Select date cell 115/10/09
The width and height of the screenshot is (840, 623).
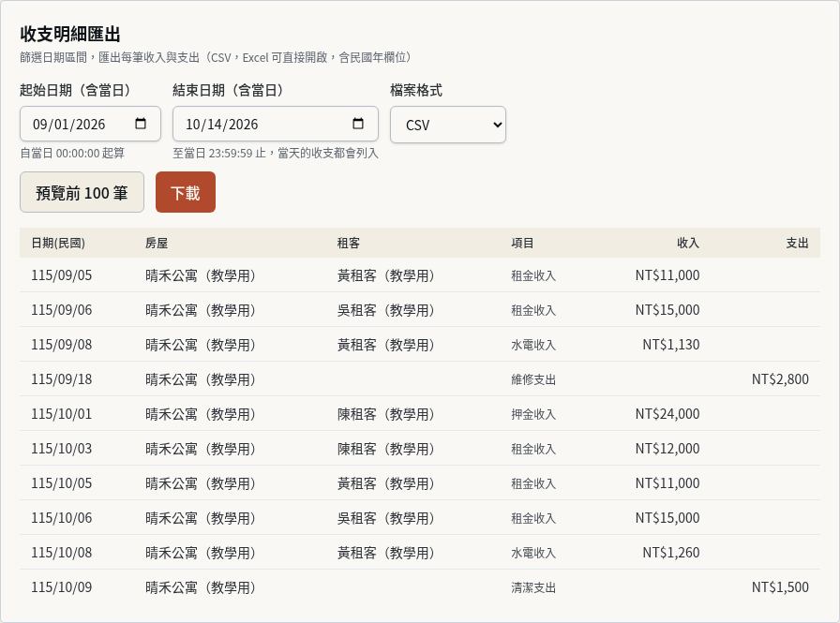click(62, 587)
